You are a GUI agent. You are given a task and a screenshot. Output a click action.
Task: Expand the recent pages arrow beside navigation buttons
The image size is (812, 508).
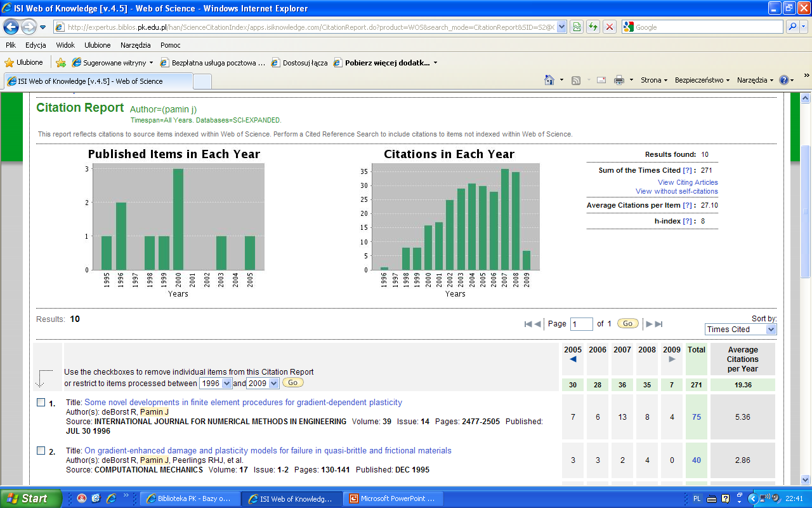click(x=43, y=27)
